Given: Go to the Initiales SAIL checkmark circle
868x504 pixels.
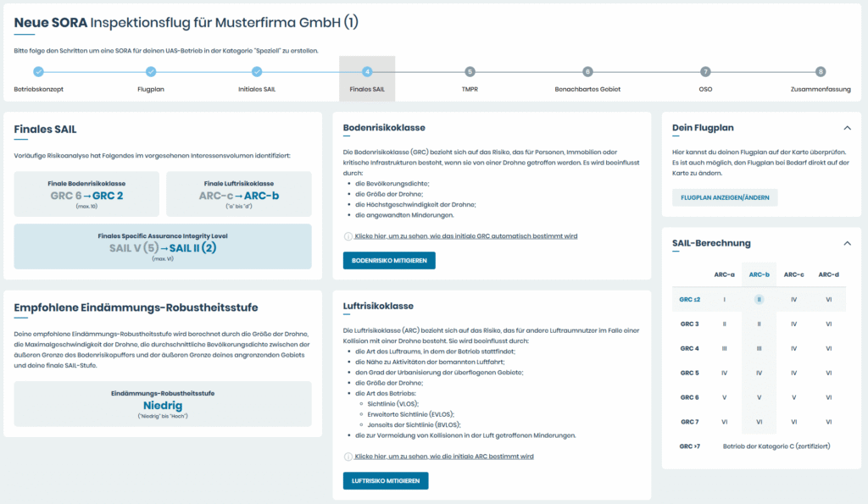Looking at the screenshot, I should (257, 71).
